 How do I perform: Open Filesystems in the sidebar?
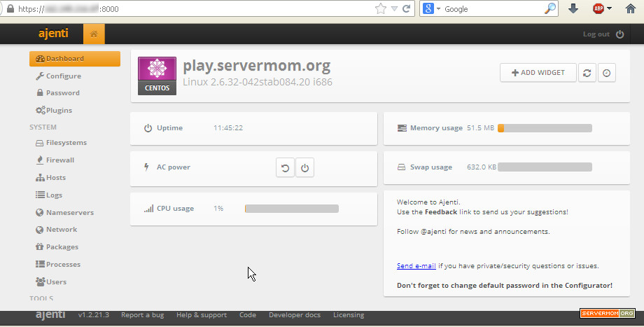pos(66,143)
